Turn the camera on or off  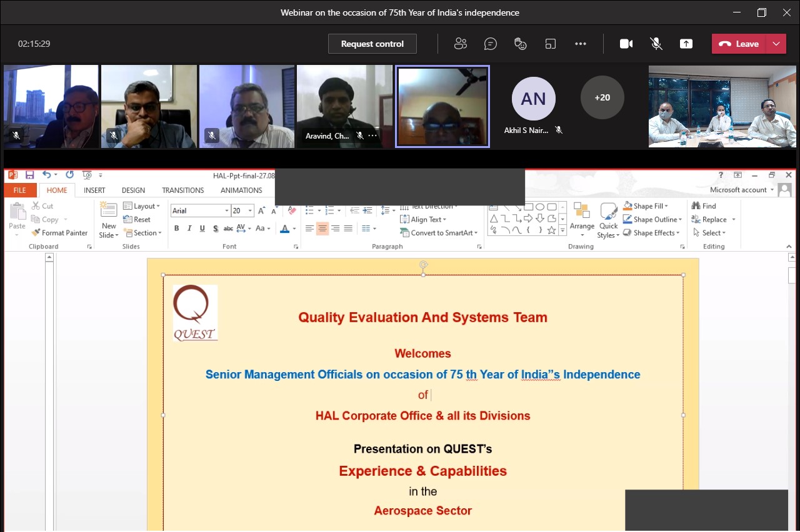pyautogui.click(x=626, y=44)
